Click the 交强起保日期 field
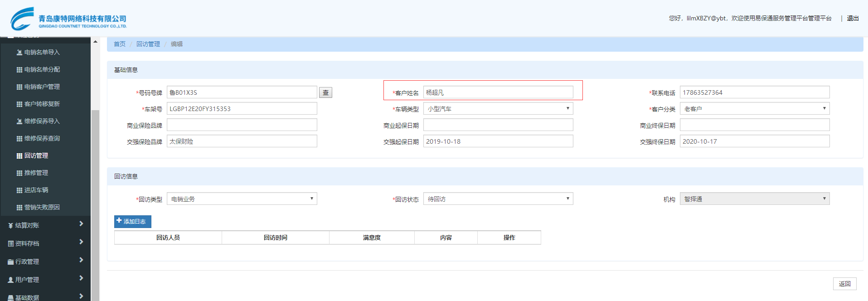Viewport: 868px width, 301px height. pos(498,141)
